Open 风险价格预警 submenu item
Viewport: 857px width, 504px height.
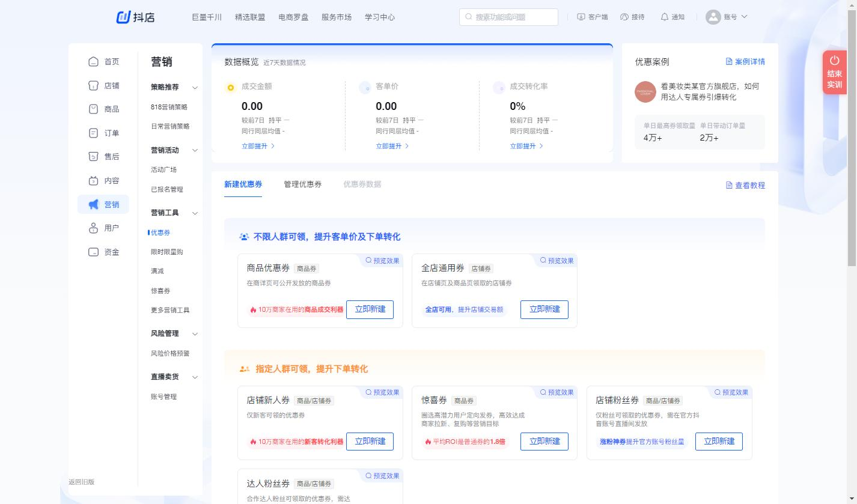point(170,353)
